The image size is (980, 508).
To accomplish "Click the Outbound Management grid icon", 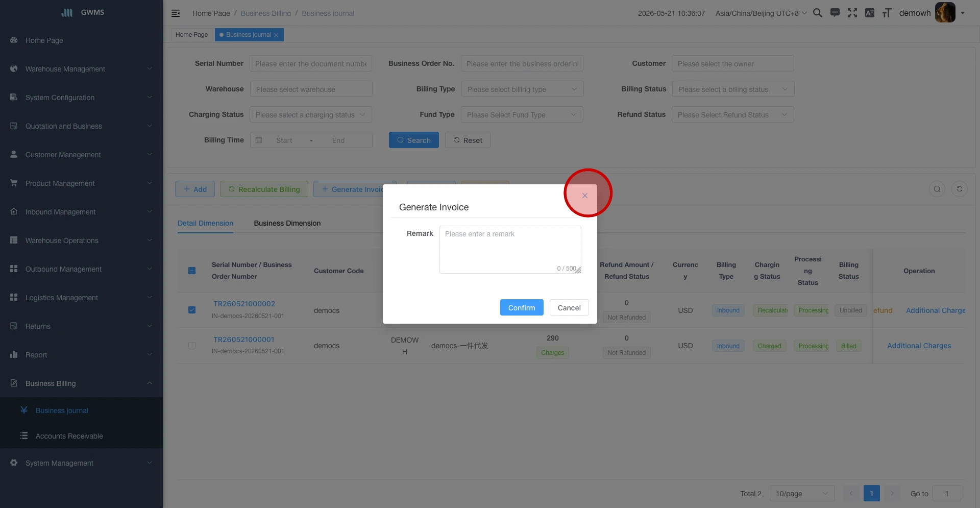I will click(14, 269).
